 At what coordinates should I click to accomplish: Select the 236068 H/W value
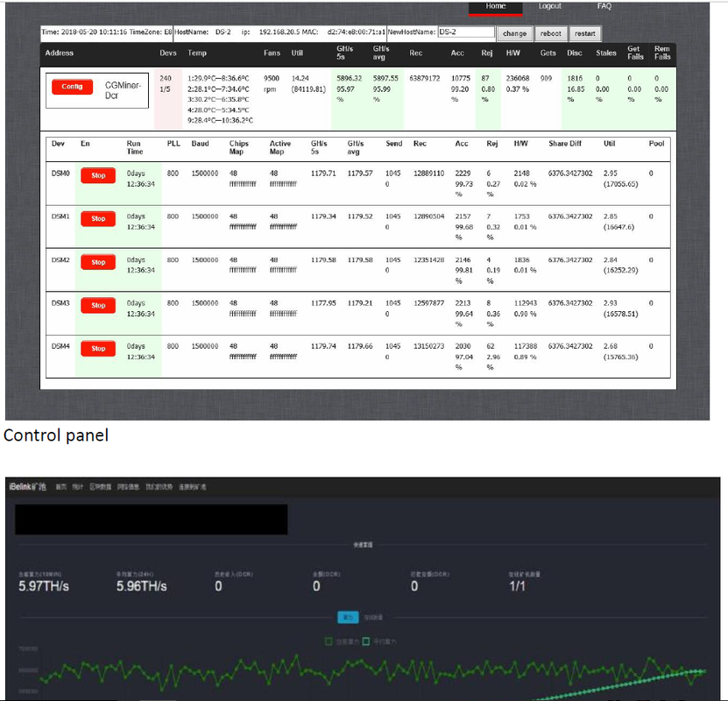click(x=517, y=79)
